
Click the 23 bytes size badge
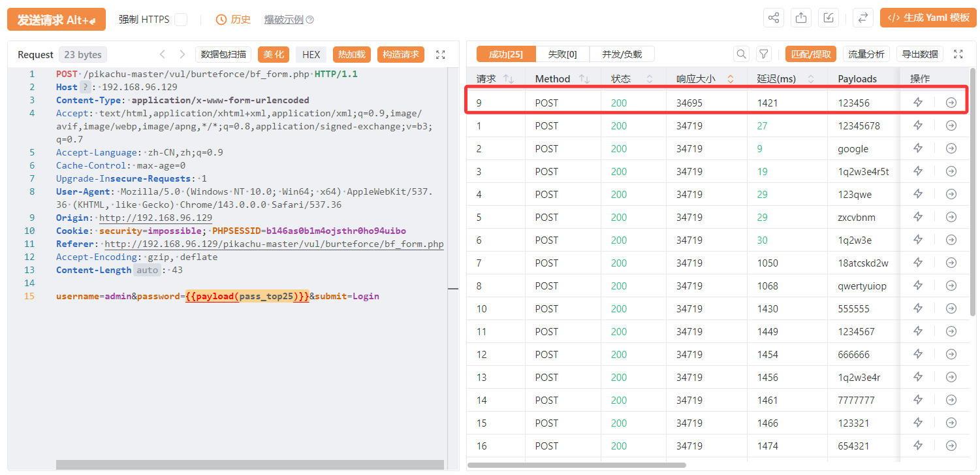tap(83, 55)
